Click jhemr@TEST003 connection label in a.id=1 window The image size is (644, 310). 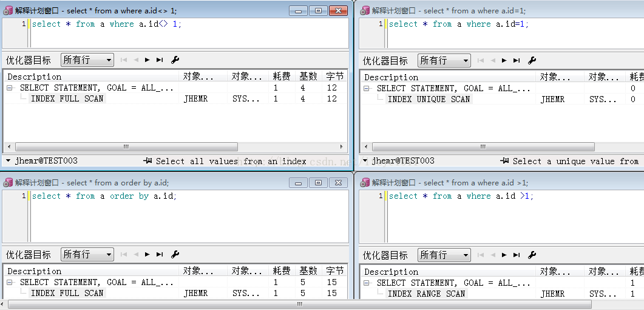coord(403,160)
